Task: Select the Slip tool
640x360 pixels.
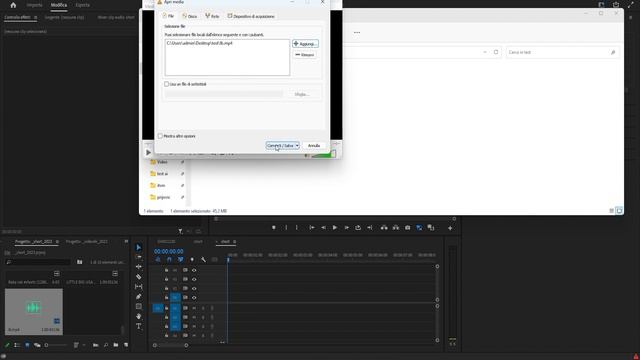Action: [138, 287]
